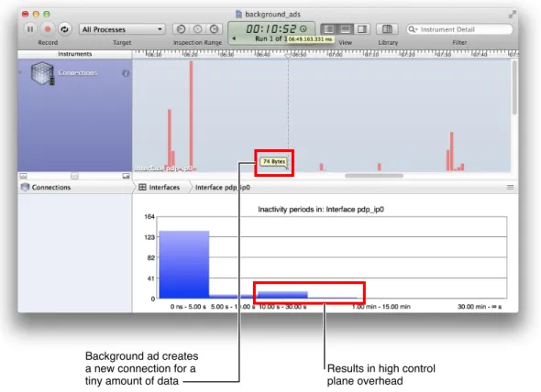This screenshot has width=541, height=392.
Task: Click the 74 Bytes flag in timeline
Action: click(274, 162)
